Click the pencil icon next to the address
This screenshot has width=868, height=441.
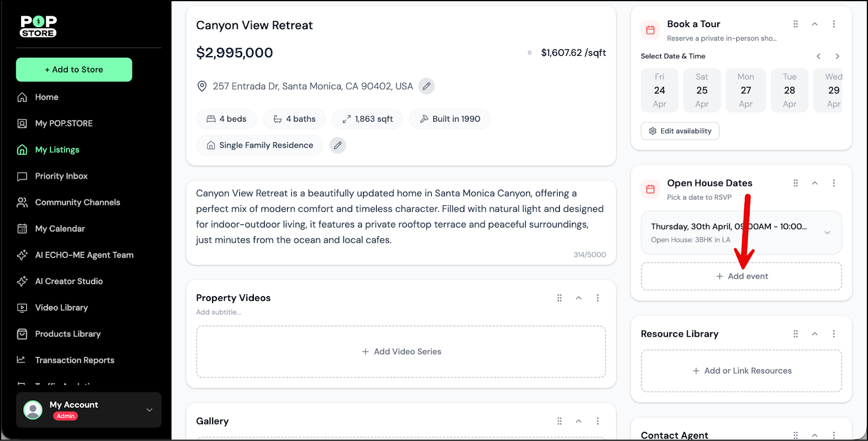point(426,86)
